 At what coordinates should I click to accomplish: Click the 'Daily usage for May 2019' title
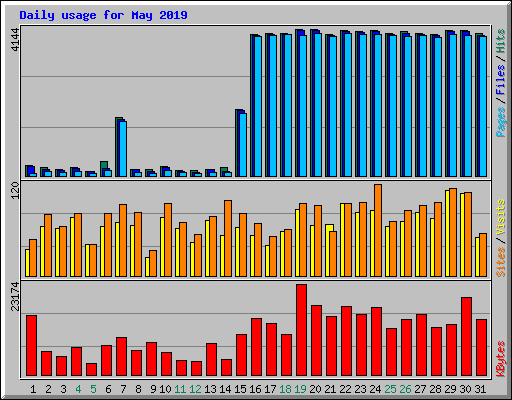pos(103,15)
